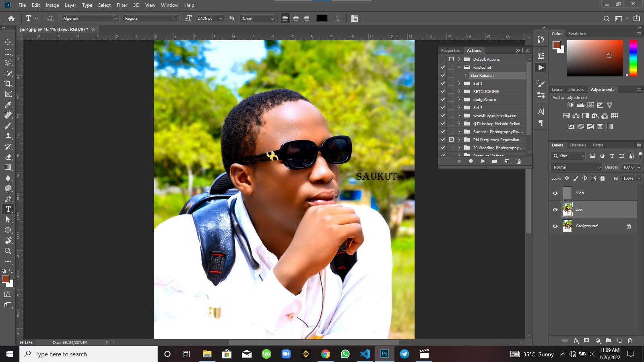Toggle the Kristoshot action set checkmark
This screenshot has width=644, height=362.
coord(443,67)
